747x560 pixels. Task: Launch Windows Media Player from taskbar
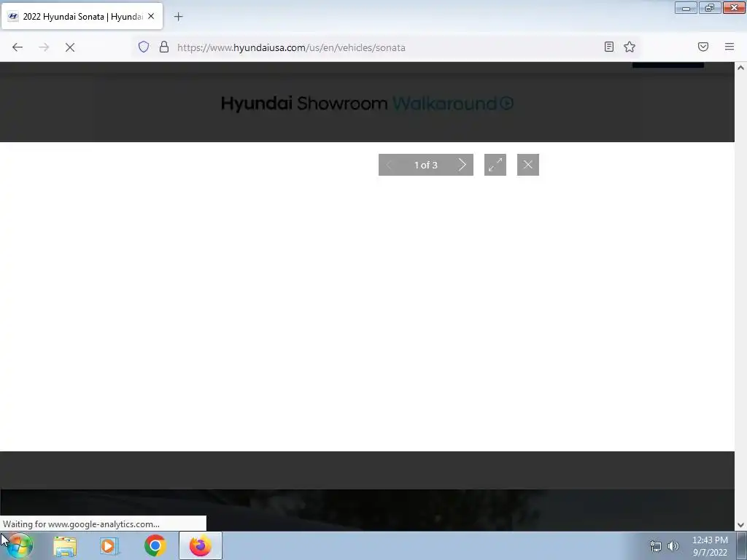[x=109, y=545]
